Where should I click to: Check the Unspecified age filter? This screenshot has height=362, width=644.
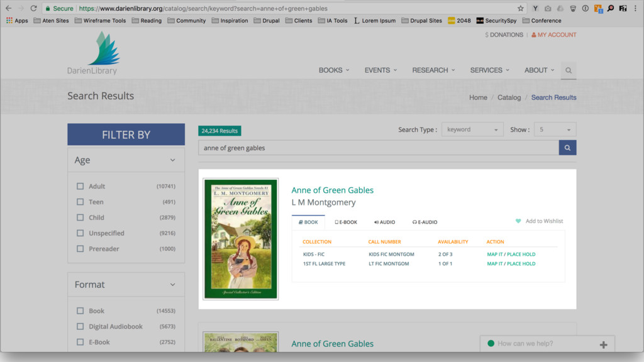[80, 233]
